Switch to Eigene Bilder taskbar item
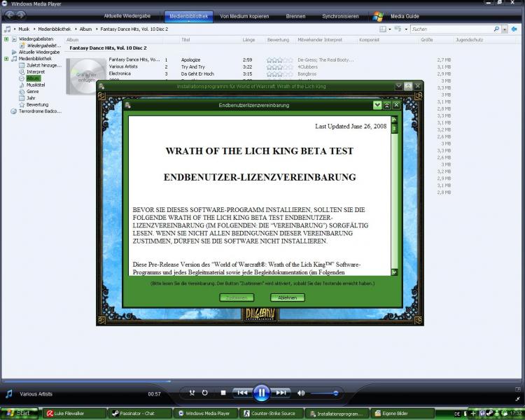The width and height of the screenshot is (525, 420). (403, 413)
